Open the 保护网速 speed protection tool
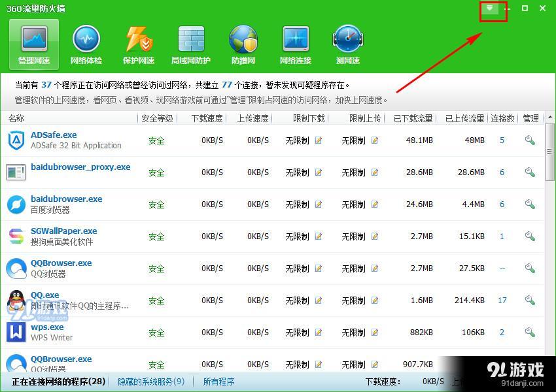The image size is (556, 392). [139, 44]
